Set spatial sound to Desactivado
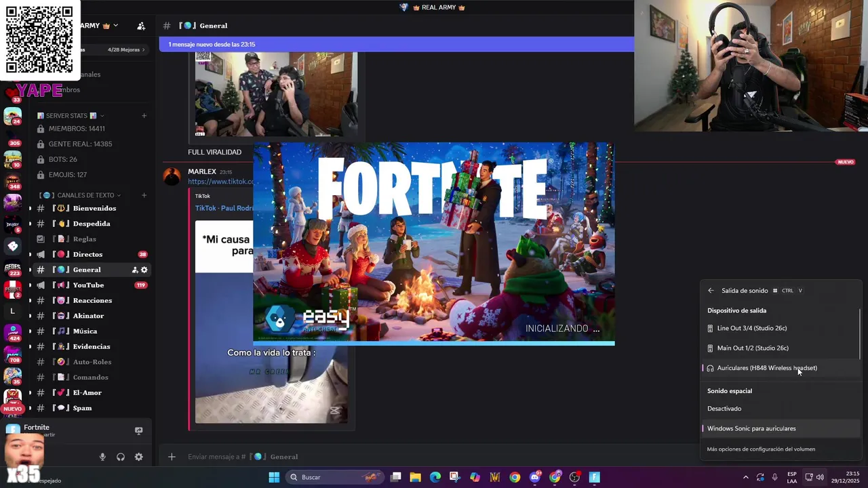Image resolution: width=868 pixels, height=488 pixels. click(780, 409)
